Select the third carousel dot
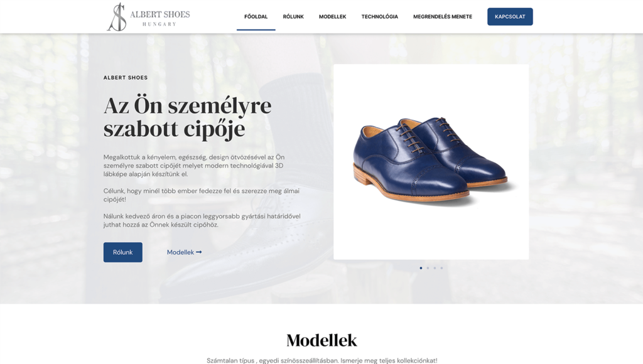Image resolution: width=643 pixels, height=364 pixels. (x=435, y=268)
